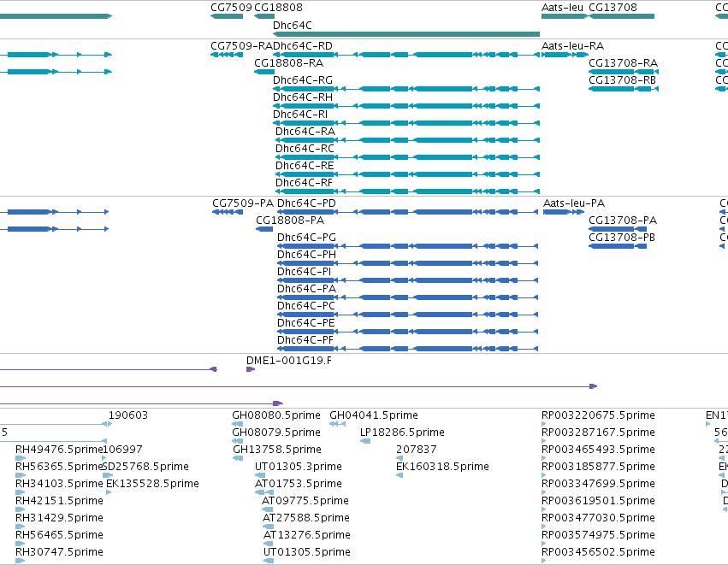
Task: Open EST RP003465493.5prime
Action: [x=599, y=450]
